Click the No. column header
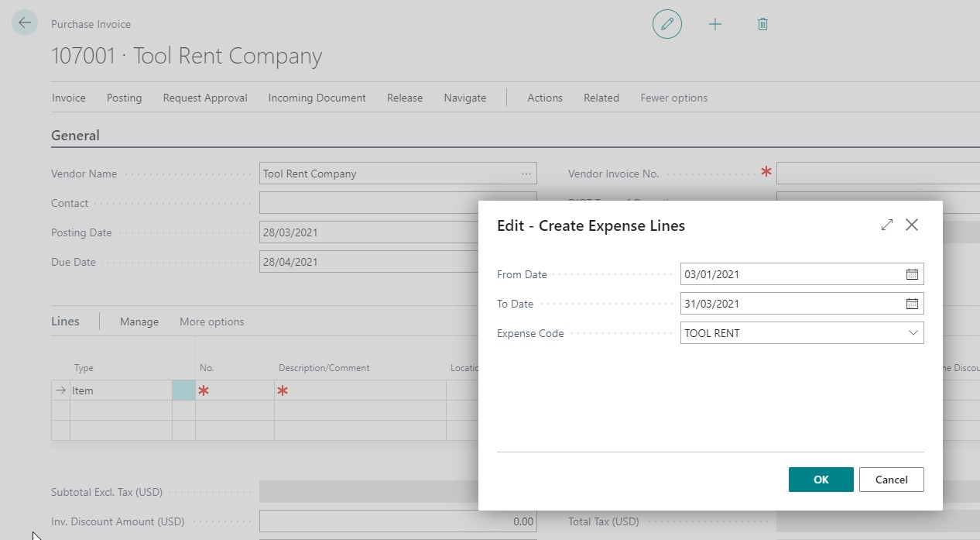Screen dimensions: 980x540 [207, 368]
